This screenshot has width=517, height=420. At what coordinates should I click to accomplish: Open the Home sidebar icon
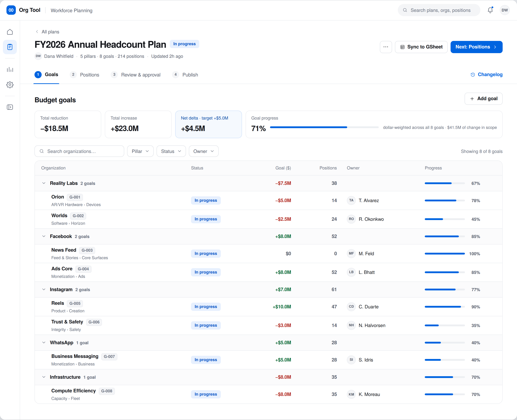coord(10,32)
